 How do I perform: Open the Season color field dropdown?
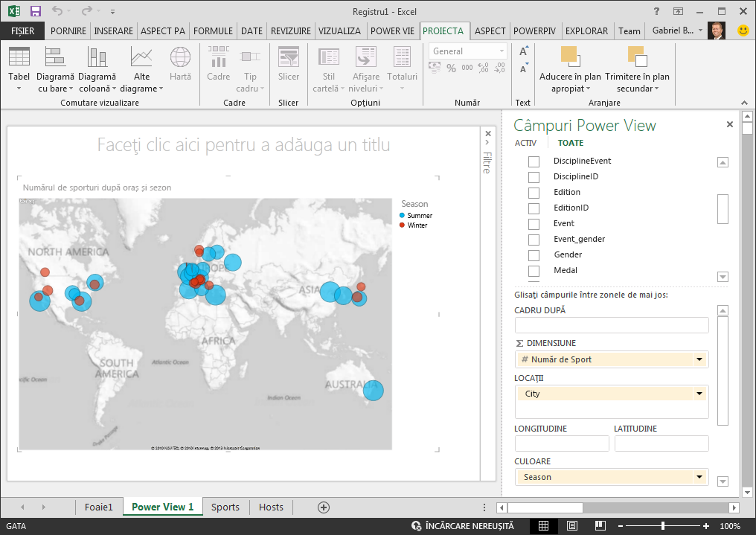coord(699,477)
